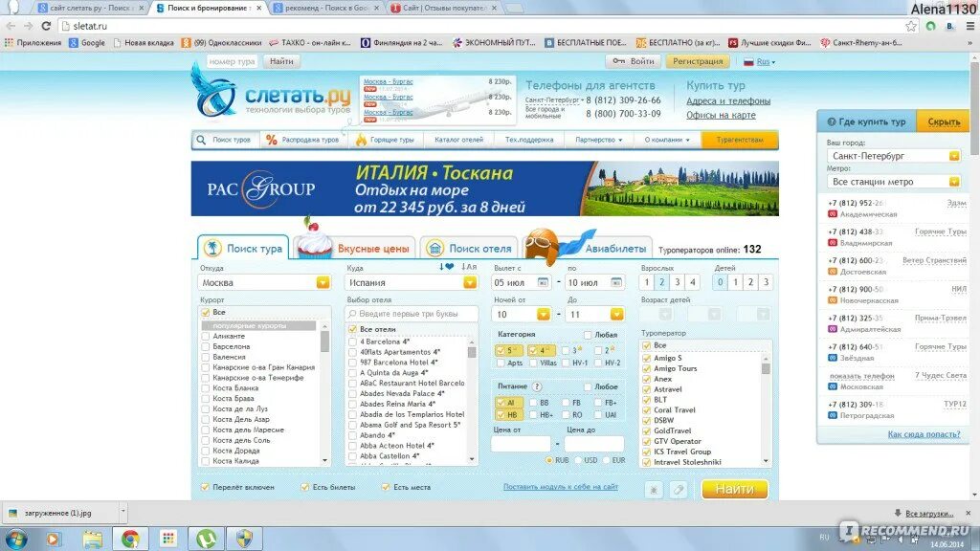Sort countries by popularity heart icon

point(446,267)
